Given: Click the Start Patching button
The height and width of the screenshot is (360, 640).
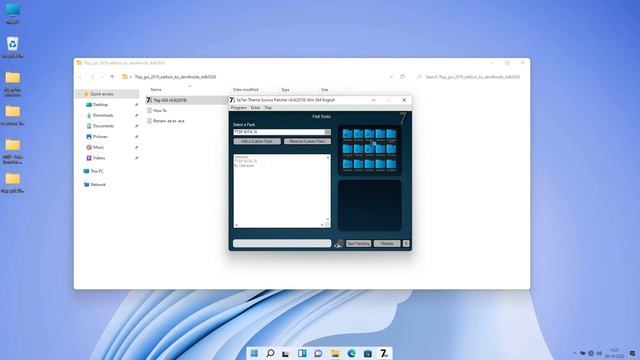Looking at the screenshot, I should pyautogui.click(x=358, y=244).
